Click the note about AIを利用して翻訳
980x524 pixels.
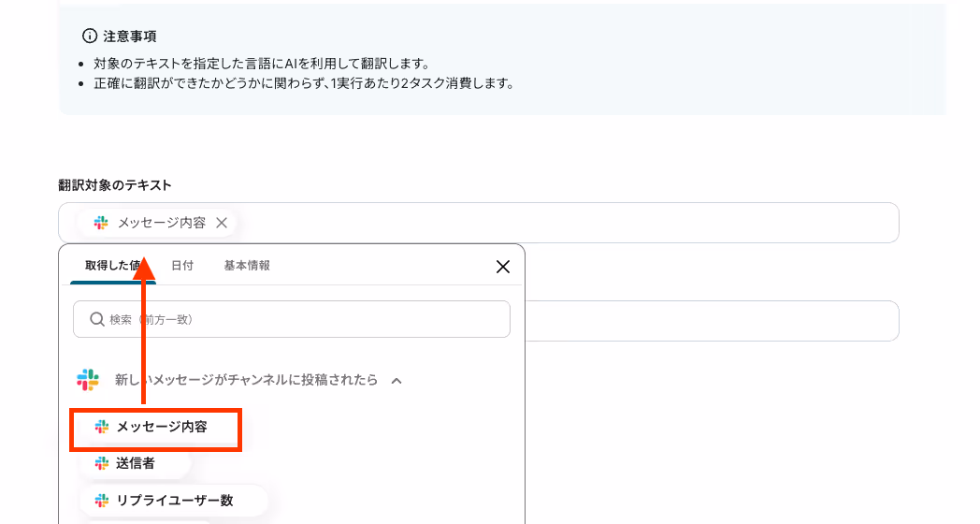261,64
